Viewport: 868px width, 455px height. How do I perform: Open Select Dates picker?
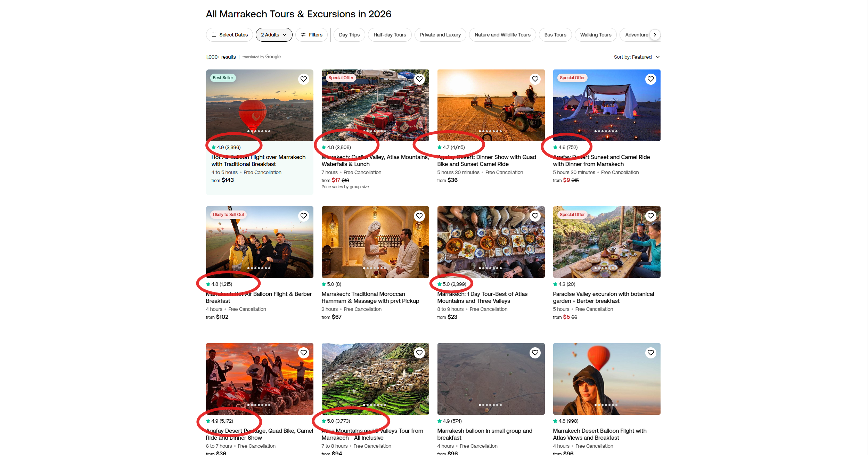(x=229, y=35)
